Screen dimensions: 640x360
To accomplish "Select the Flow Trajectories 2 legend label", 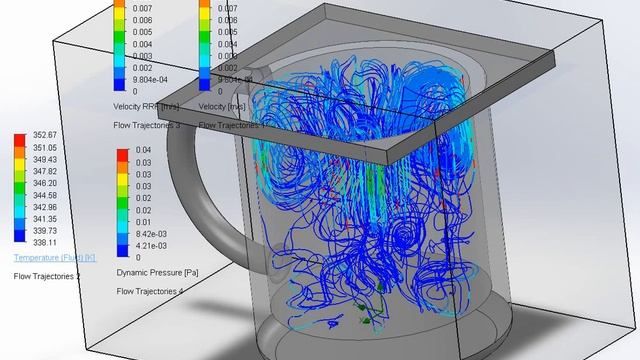I will pyautogui.click(x=47, y=276).
